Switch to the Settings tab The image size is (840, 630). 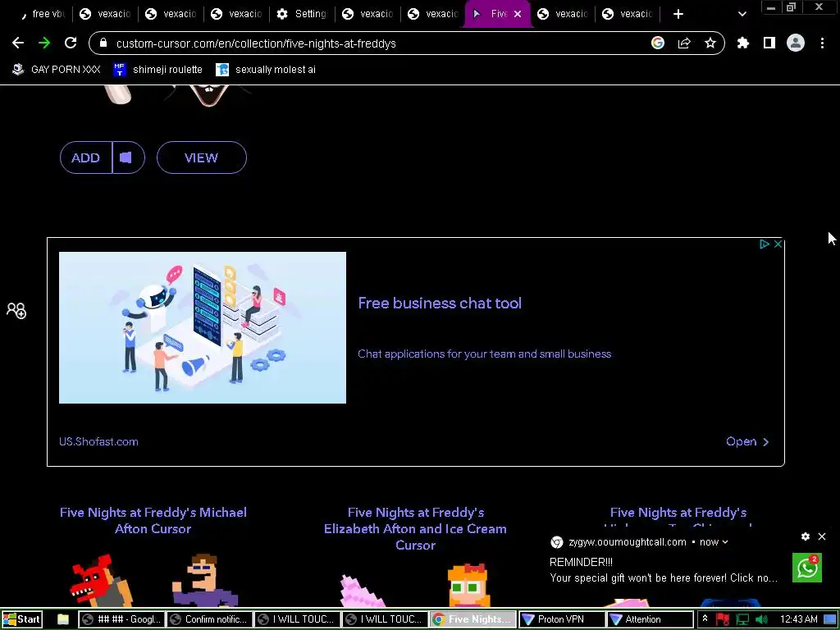[x=302, y=14]
